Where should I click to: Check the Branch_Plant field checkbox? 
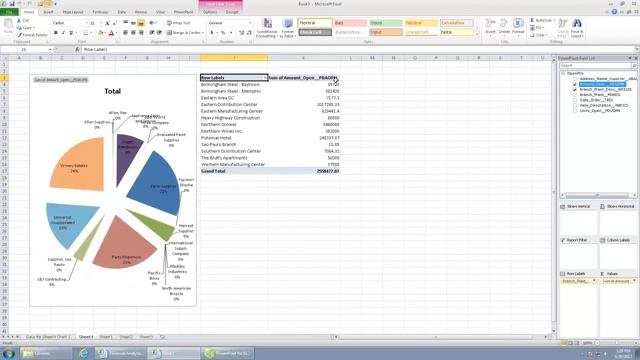(x=575, y=95)
